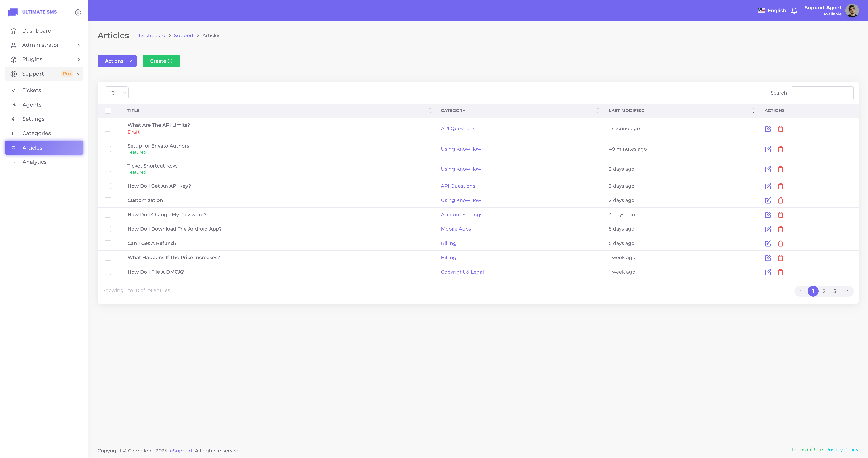This screenshot has width=868, height=458.
Task: Edit the 'What Are The API Limits?' article
Action: [x=768, y=129]
